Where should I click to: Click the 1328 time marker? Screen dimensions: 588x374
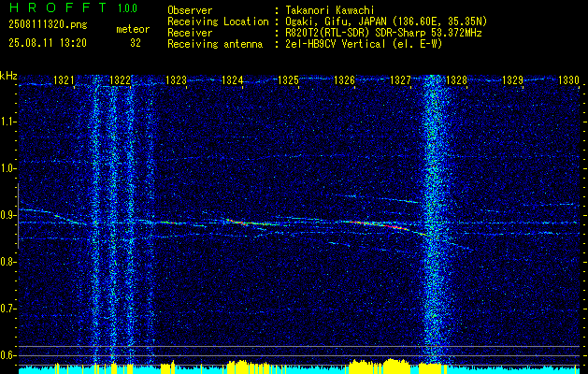click(456, 79)
